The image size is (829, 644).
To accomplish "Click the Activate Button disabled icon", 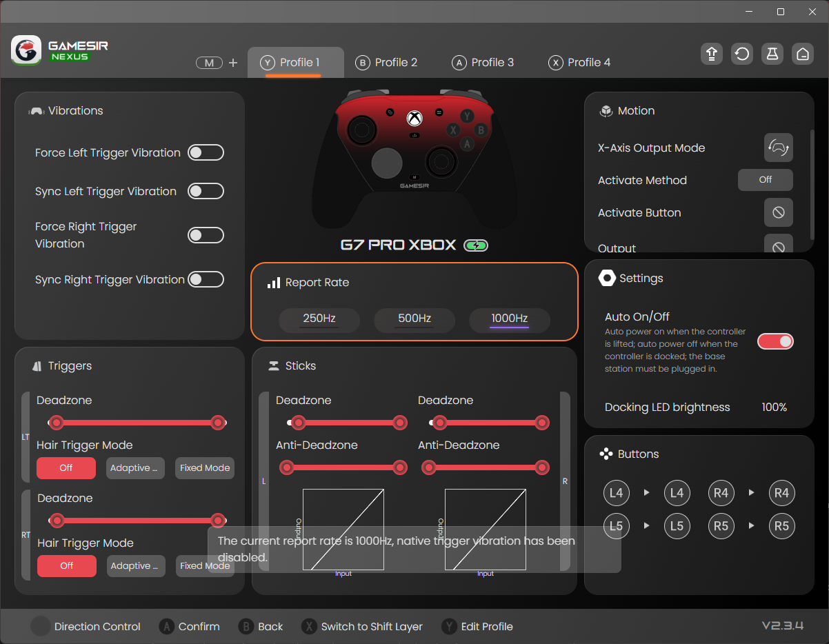I will click(778, 212).
